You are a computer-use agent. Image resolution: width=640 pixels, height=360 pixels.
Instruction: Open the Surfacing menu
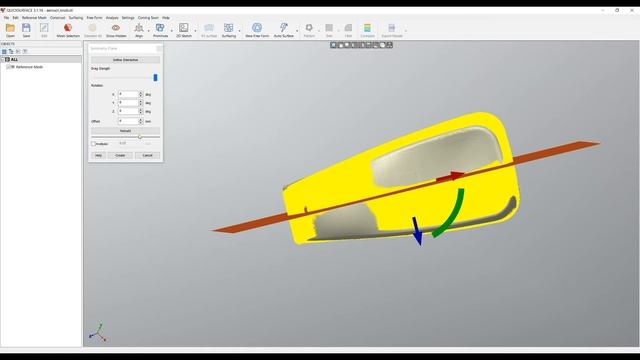[x=76, y=18]
